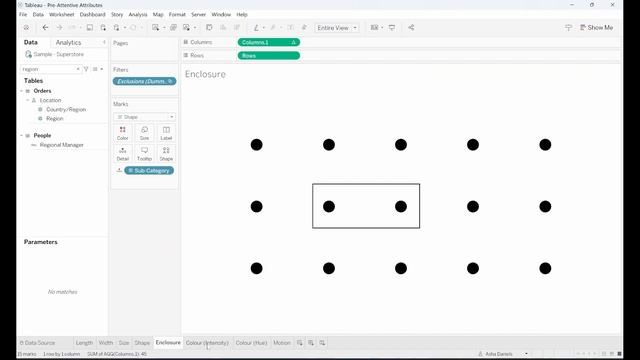The image size is (640, 360).
Task: Switch to the Colour (Hue) sheet tab
Action: (251, 343)
